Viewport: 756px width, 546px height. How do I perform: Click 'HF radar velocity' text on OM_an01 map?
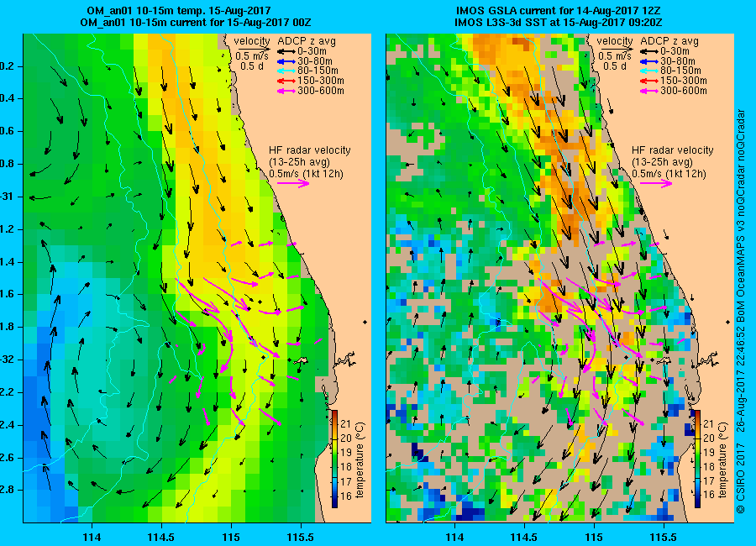tap(309, 150)
